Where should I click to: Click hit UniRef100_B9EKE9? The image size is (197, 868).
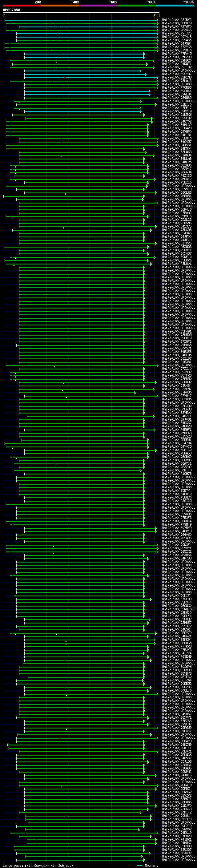click(x=176, y=338)
